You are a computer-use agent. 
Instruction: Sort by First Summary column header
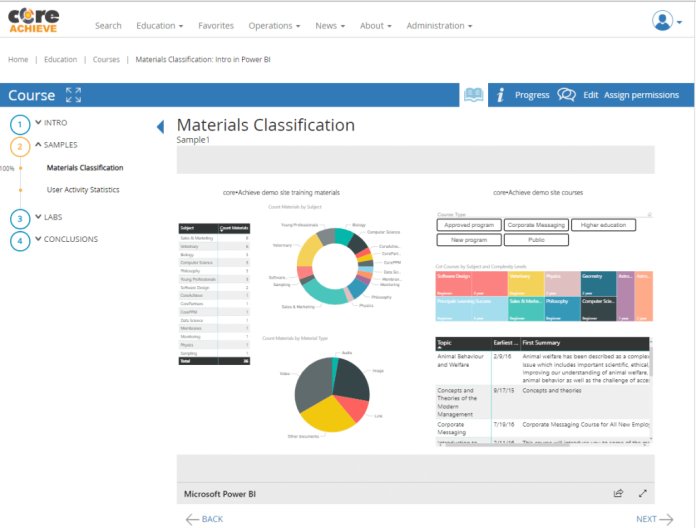pyautogui.click(x=585, y=343)
